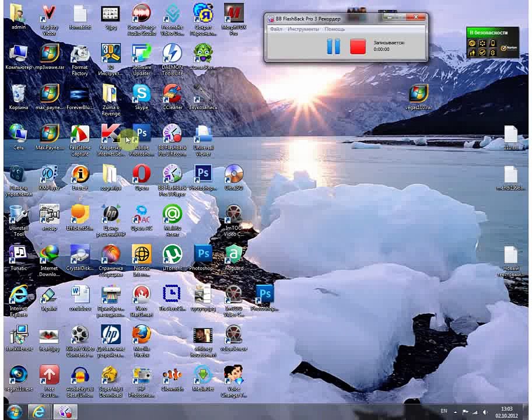Select the MorphVOX Pro icon
The height and width of the screenshot is (420, 532).
[x=234, y=20]
